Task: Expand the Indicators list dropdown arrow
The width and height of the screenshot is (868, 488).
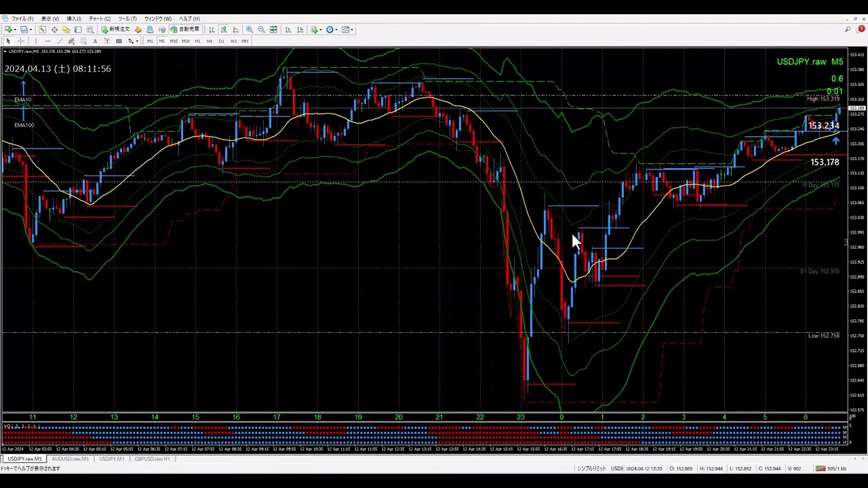Action: [x=321, y=30]
